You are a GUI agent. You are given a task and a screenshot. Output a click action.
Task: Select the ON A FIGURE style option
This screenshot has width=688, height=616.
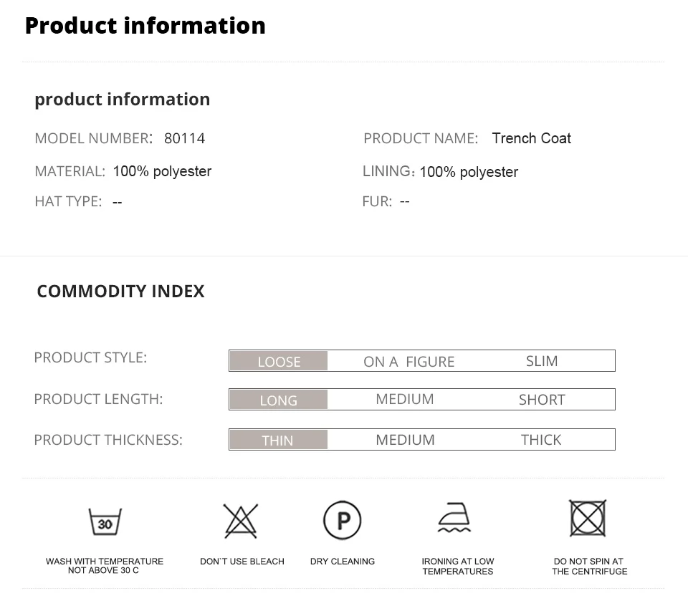408,362
